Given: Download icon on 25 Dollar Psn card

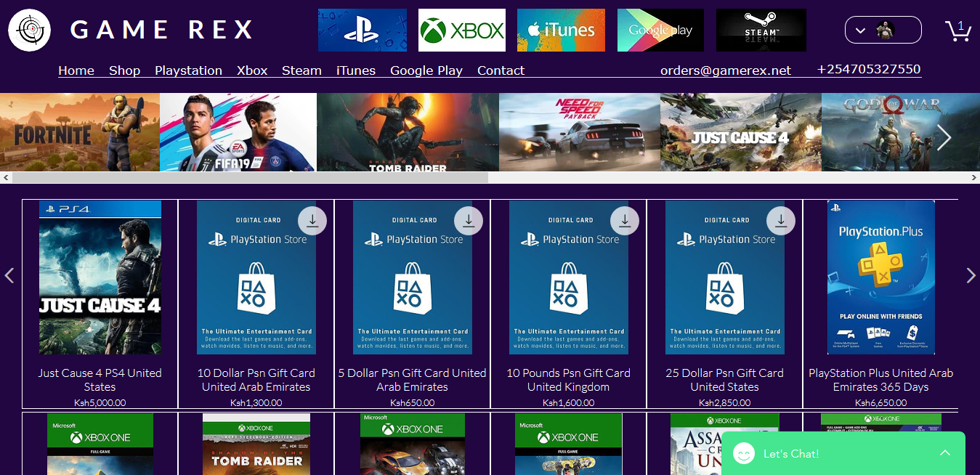Looking at the screenshot, I should click(x=781, y=221).
